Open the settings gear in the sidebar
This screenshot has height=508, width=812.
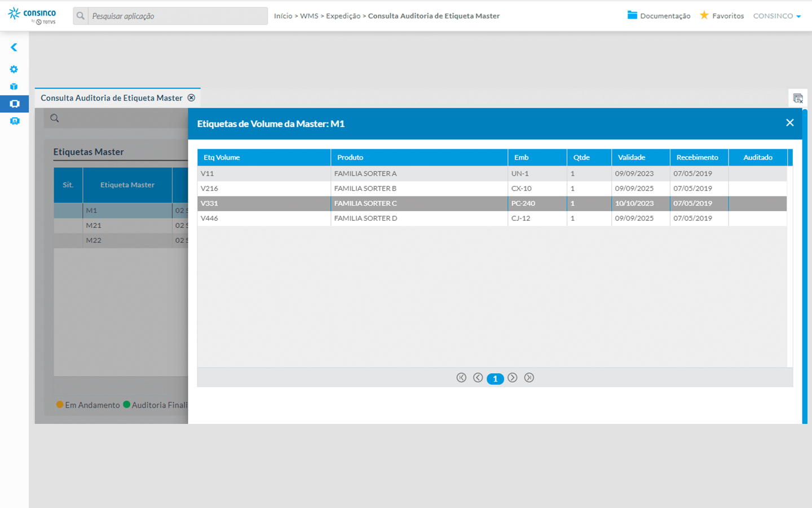(x=14, y=69)
